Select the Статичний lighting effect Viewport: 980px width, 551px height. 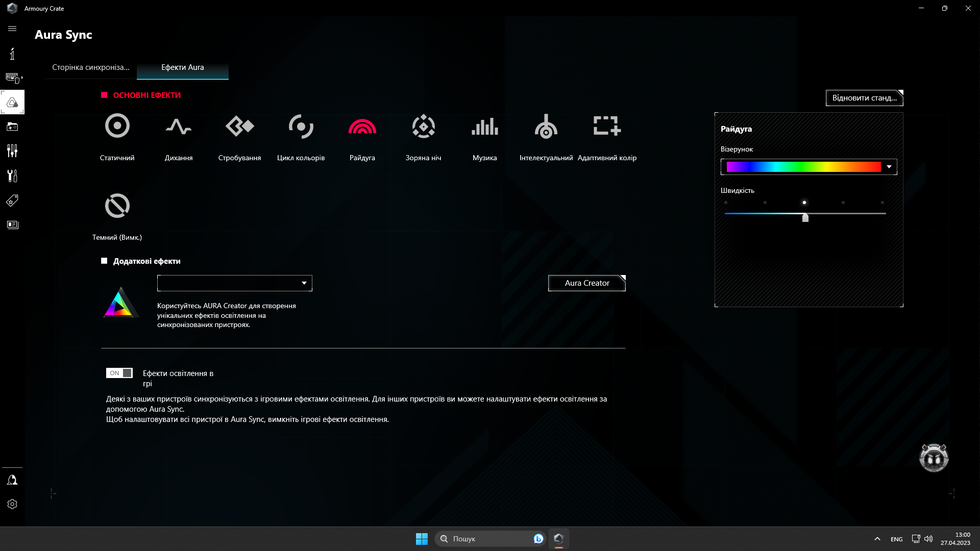[117, 137]
